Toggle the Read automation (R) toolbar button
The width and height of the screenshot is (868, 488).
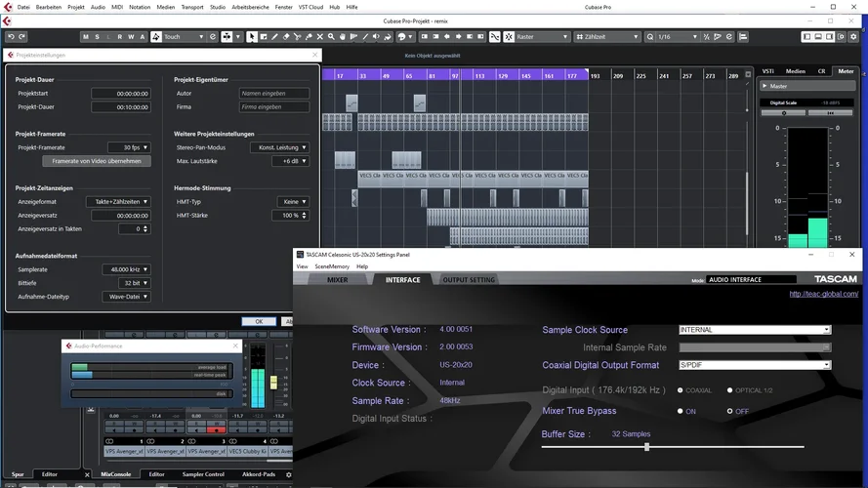click(120, 37)
